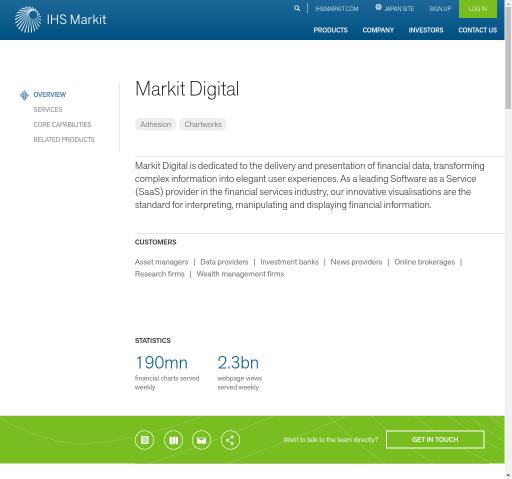Click the News providers customer link
The width and height of the screenshot is (512, 479).
pos(356,262)
